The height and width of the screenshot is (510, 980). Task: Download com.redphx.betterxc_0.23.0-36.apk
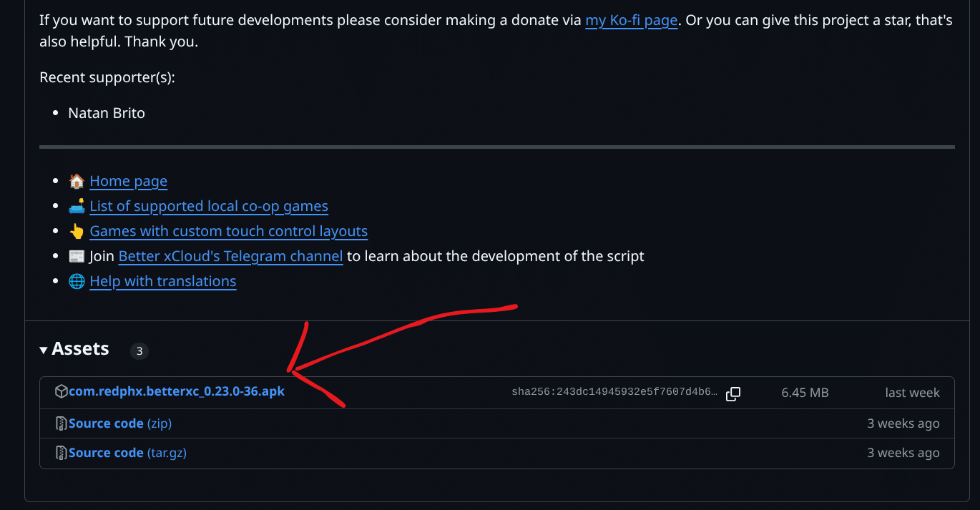click(177, 391)
